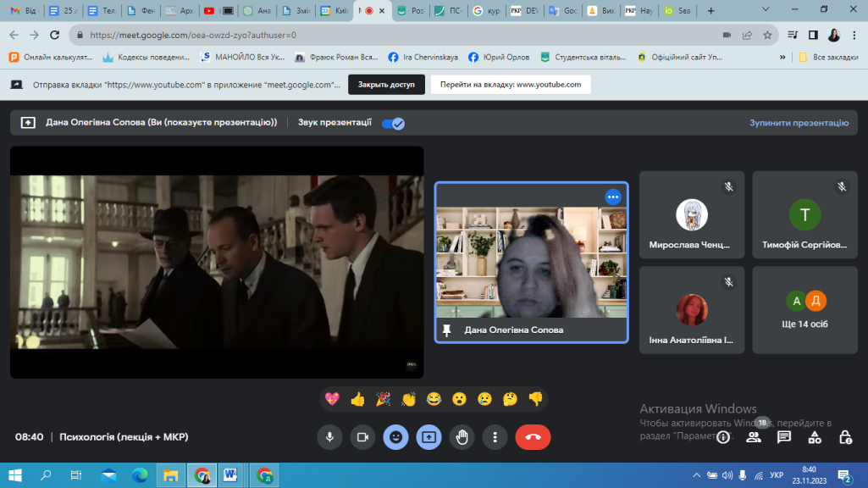
Task: End the call with red hangup button
Action: [533, 437]
